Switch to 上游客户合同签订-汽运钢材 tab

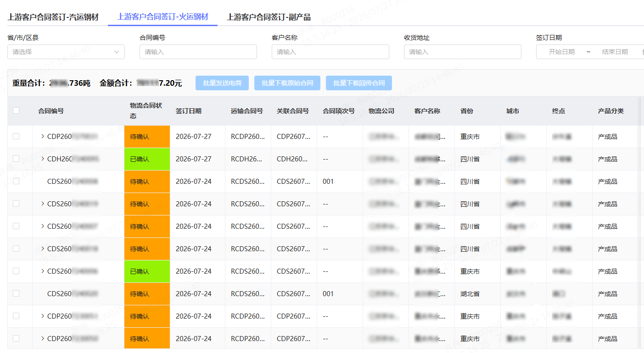click(53, 17)
